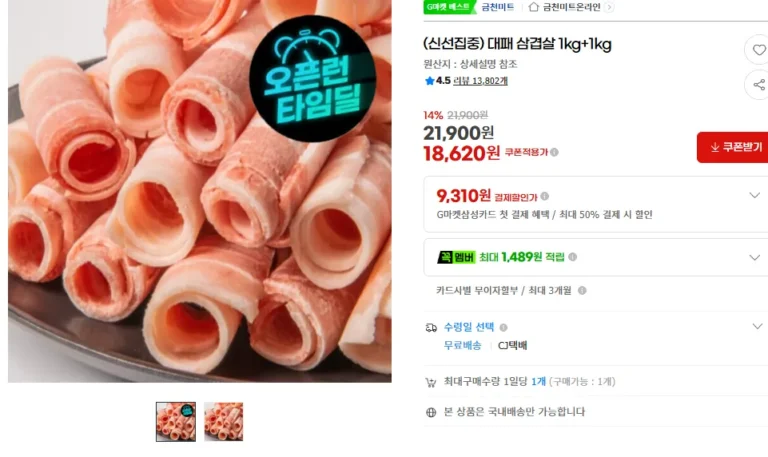Expand the 수령일 선택 delivery options

(757, 326)
